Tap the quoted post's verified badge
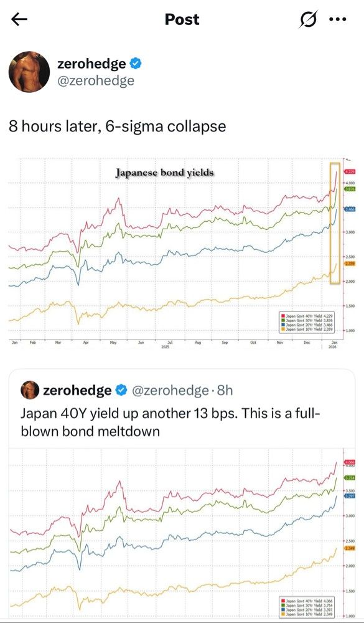Screen dimensions: 364x623 point(120,391)
